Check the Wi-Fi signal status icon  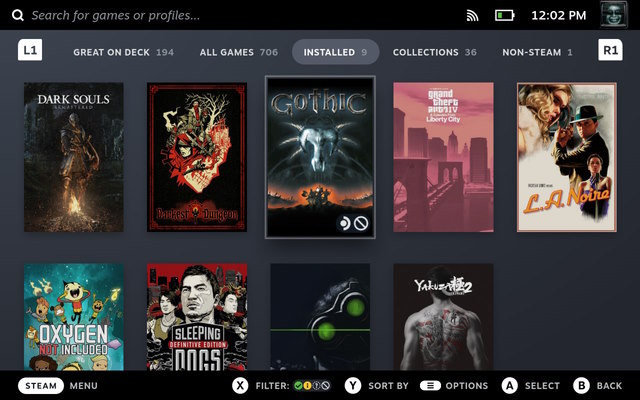coord(472,16)
